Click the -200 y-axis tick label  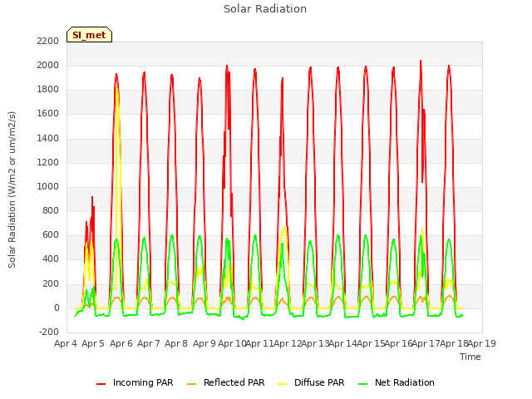click(49, 332)
